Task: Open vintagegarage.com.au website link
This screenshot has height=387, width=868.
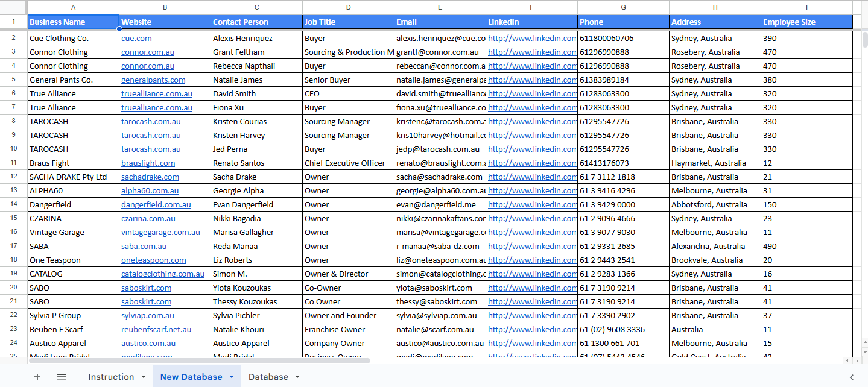Action: pos(160,232)
